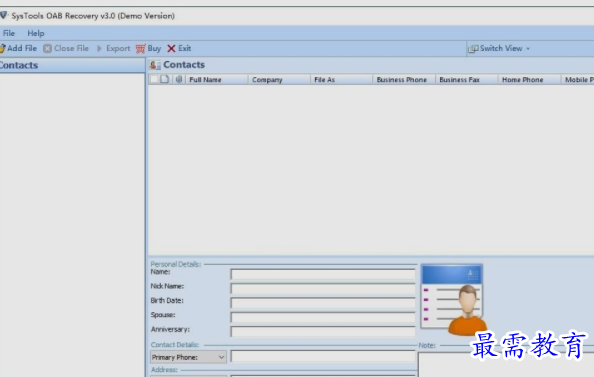Open the Switch View dropdown arrow
Image resolution: width=594 pixels, height=377 pixels.
tap(528, 48)
